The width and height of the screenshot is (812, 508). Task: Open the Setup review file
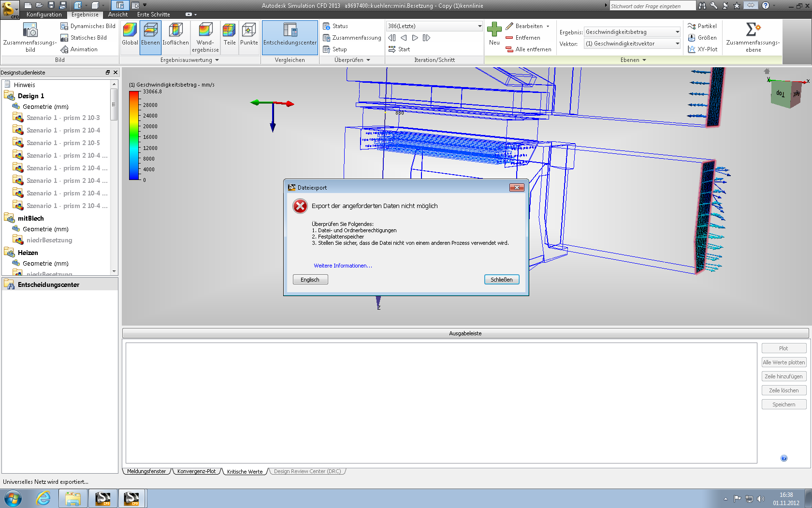pos(334,49)
